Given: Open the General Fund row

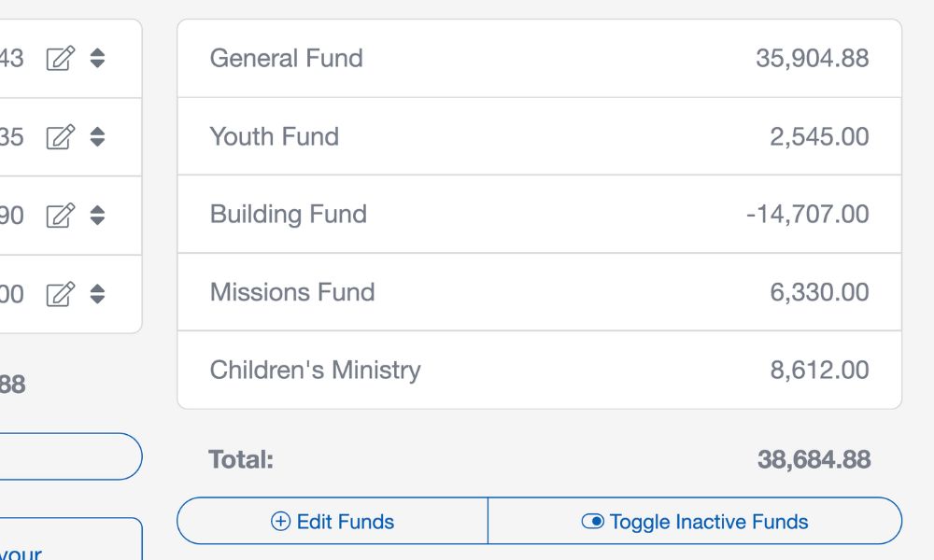Looking at the screenshot, I should 540,58.
